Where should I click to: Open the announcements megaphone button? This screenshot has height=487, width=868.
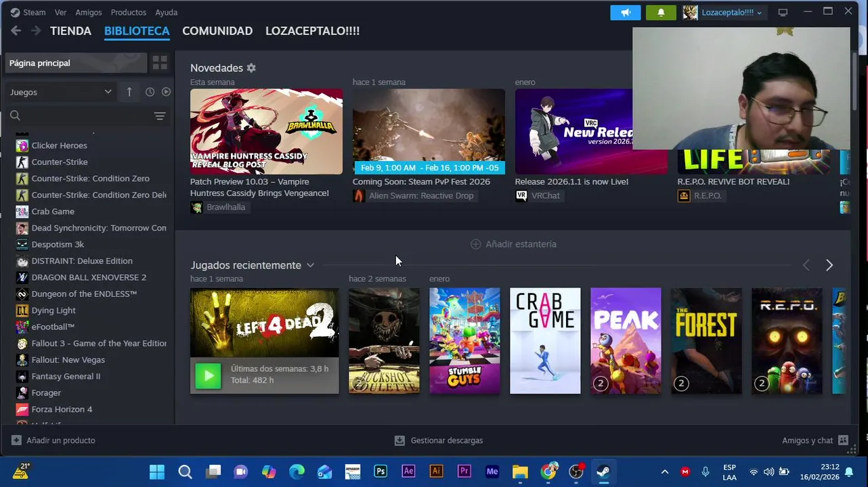tap(626, 12)
